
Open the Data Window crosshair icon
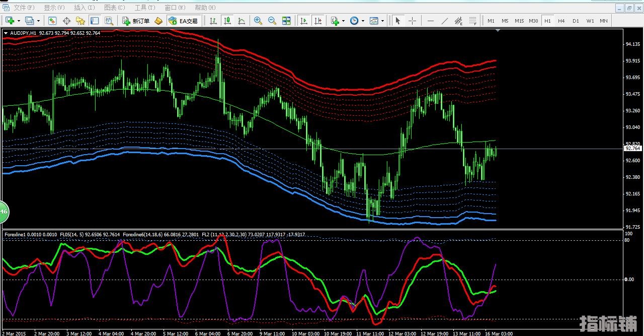click(66, 21)
